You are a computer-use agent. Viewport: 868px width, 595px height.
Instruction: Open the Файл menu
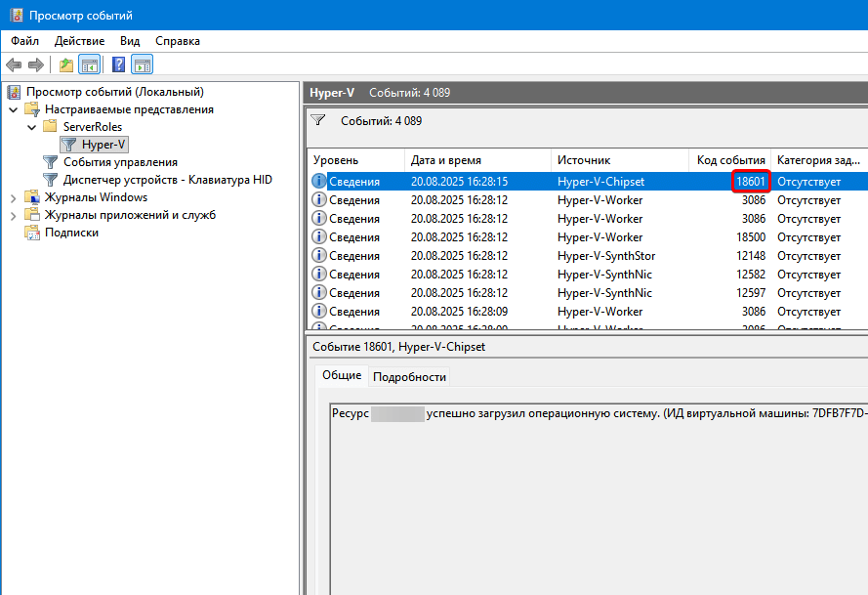[x=25, y=41]
